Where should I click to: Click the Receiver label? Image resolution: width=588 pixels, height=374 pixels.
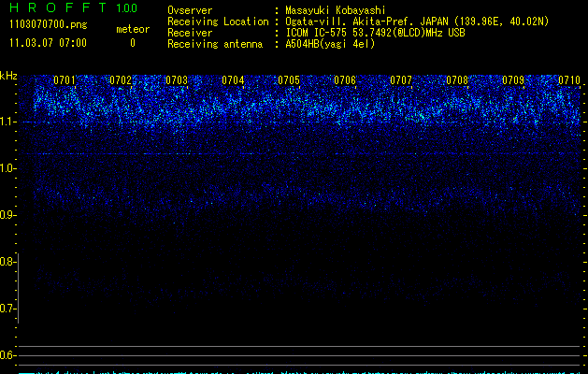click(190, 33)
